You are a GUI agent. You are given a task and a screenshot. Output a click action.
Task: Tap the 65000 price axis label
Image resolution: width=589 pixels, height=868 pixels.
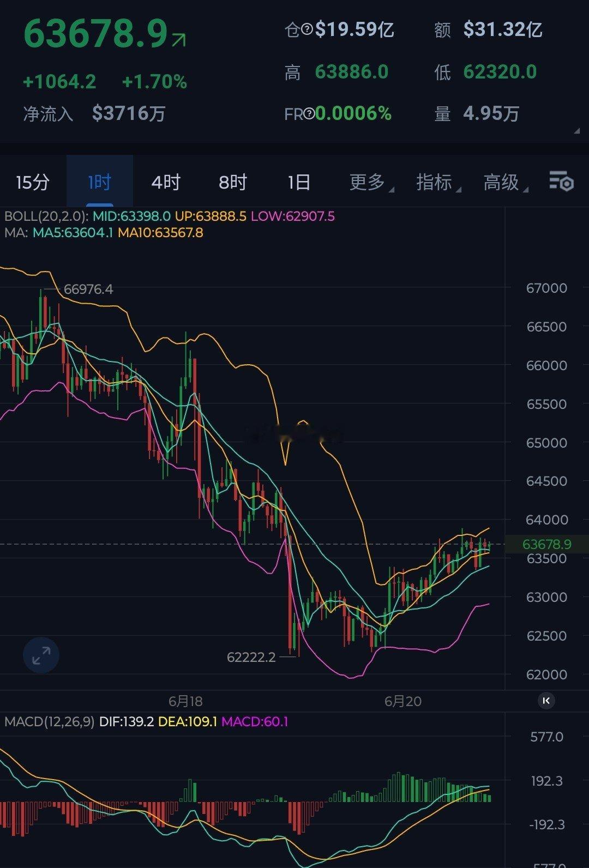point(546,443)
